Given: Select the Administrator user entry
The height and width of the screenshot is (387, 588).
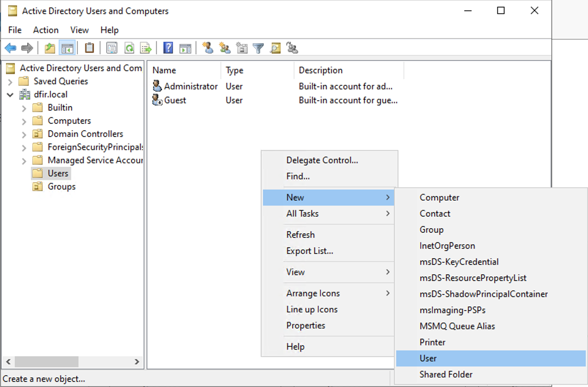Looking at the screenshot, I should [190, 86].
